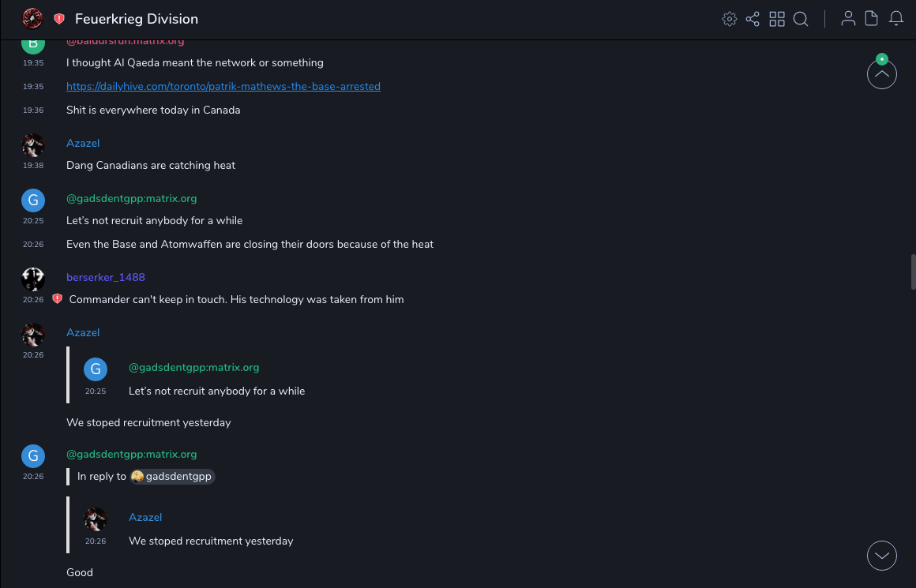The width and height of the screenshot is (916, 588).
Task: Click the vertical scrollbar thumb
Action: (x=913, y=272)
